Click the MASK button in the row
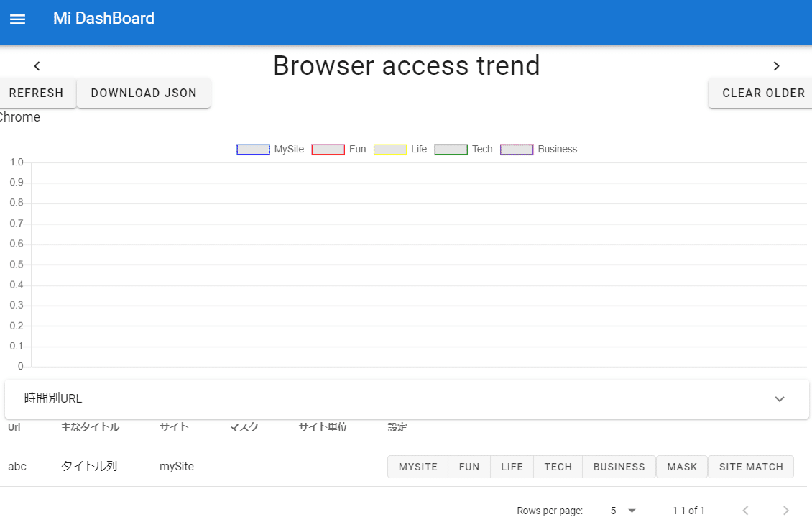812x530 pixels. [x=682, y=467]
